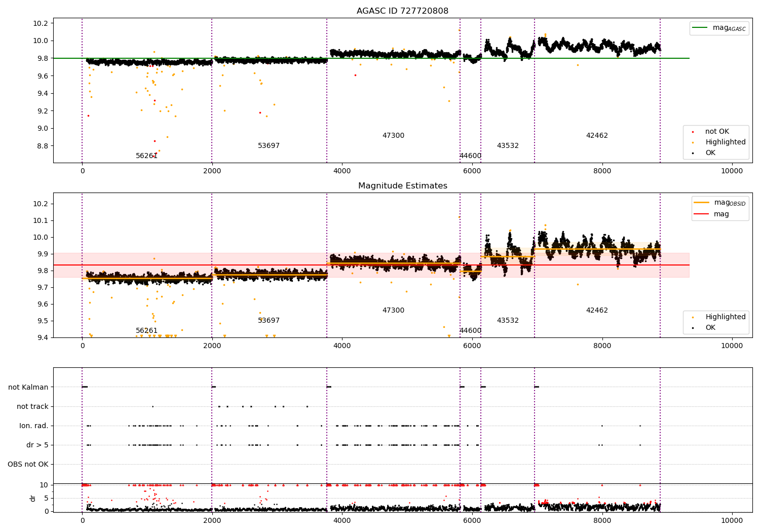Click 44600 in the Magnitude Estimates plot
Screen dimensions: 760x532
(x=470, y=331)
